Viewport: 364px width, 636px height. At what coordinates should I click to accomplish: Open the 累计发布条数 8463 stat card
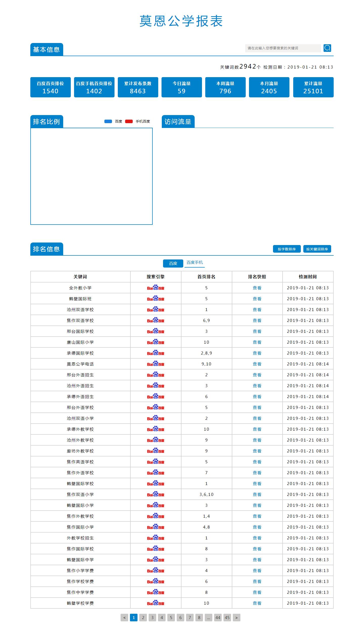138,87
